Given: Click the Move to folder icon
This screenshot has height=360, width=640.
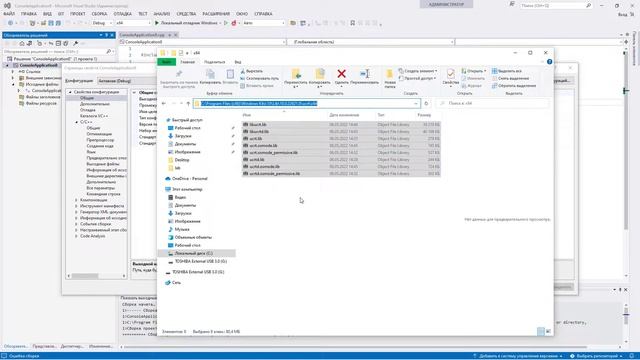Looking at the screenshot, I should tap(296, 74).
